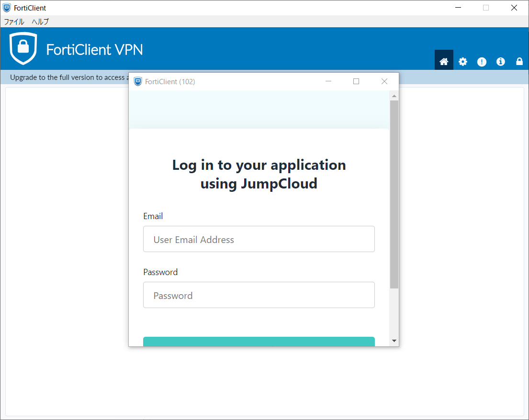Open the notifications exclamation icon
Screen dimensions: 529x420
pos(482,62)
